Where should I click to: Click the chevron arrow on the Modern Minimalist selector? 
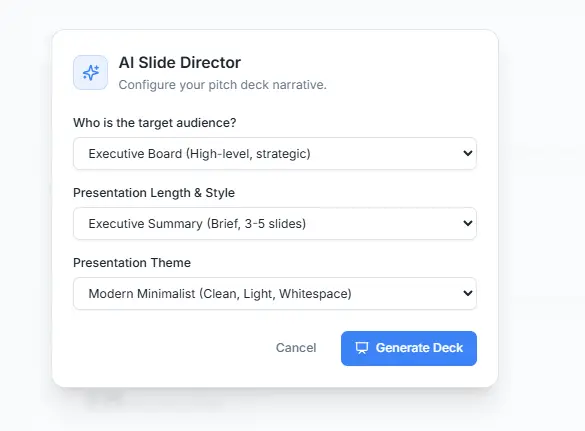click(467, 293)
